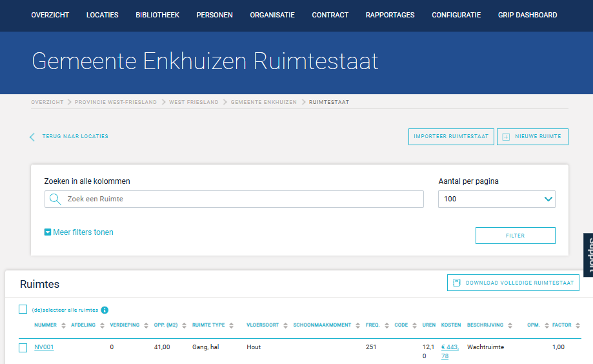Click the Kosten column header
Viewport: 593px width, 364px height.
[x=451, y=325]
